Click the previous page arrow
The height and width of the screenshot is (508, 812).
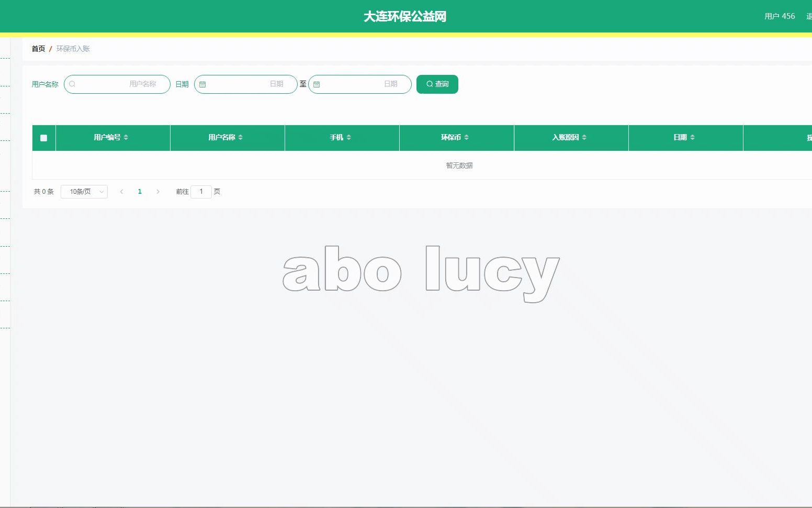tap(122, 192)
